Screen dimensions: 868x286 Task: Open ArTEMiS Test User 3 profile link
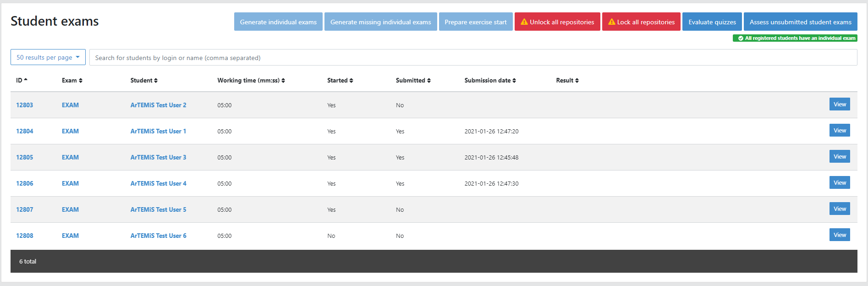click(x=158, y=157)
